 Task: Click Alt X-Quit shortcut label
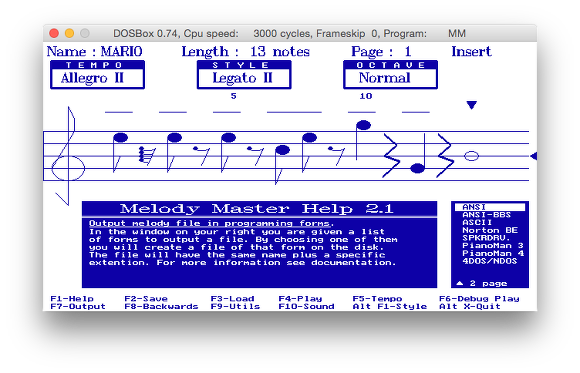click(x=470, y=306)
